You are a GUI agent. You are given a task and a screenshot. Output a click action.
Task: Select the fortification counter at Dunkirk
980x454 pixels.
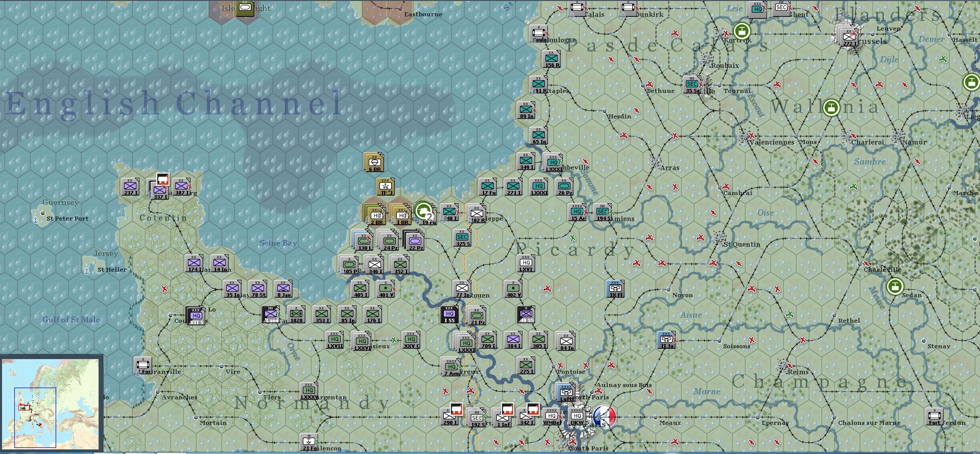point(629,8)
